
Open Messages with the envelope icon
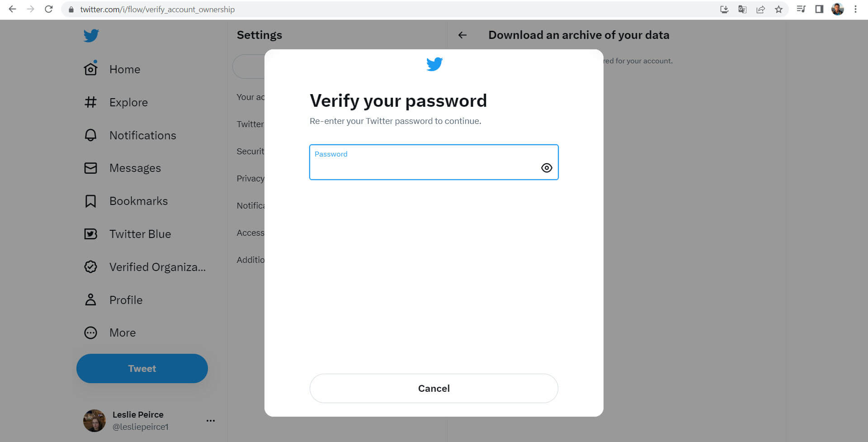coord(90,168)
